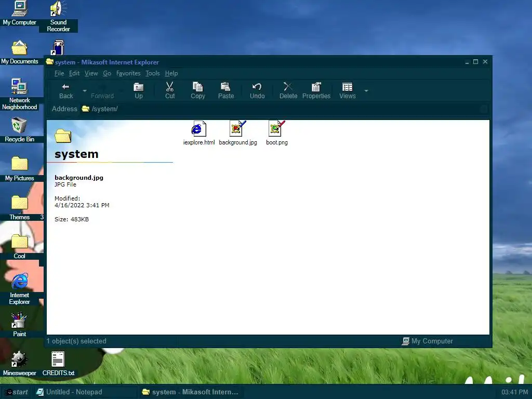Click the system explorer taskbar button
532x399 pixels.
pyautogui.click(x=190, y=392)
